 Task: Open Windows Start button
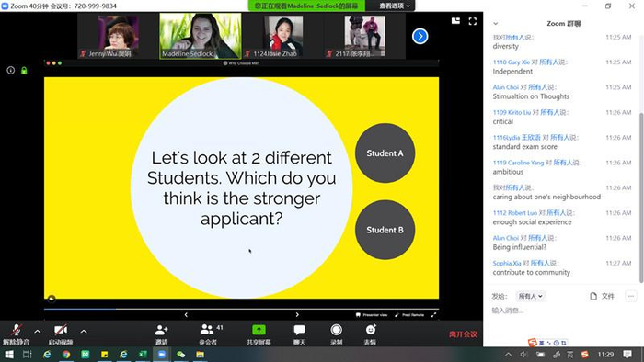click(8, 355)
